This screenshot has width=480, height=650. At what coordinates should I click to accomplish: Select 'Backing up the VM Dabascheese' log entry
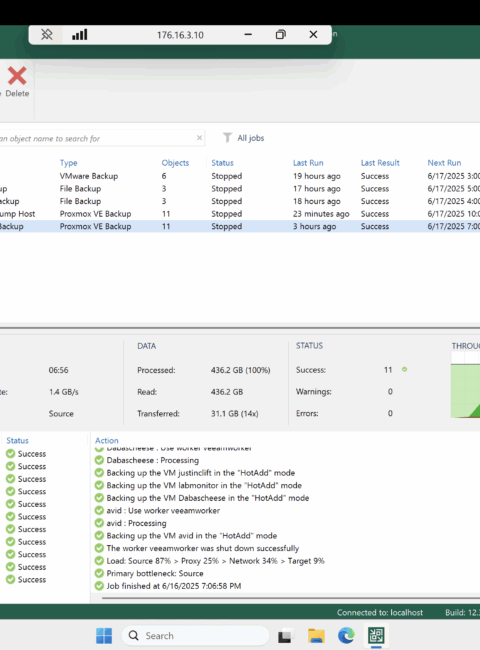pyautogui.click(x=208, y=498)
